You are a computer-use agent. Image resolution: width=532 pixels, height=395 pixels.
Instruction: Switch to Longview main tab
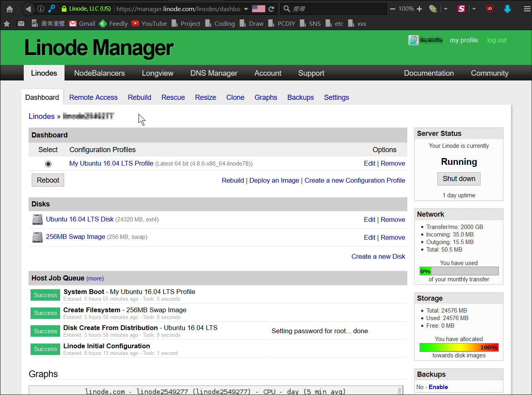[x=158, y=73]
